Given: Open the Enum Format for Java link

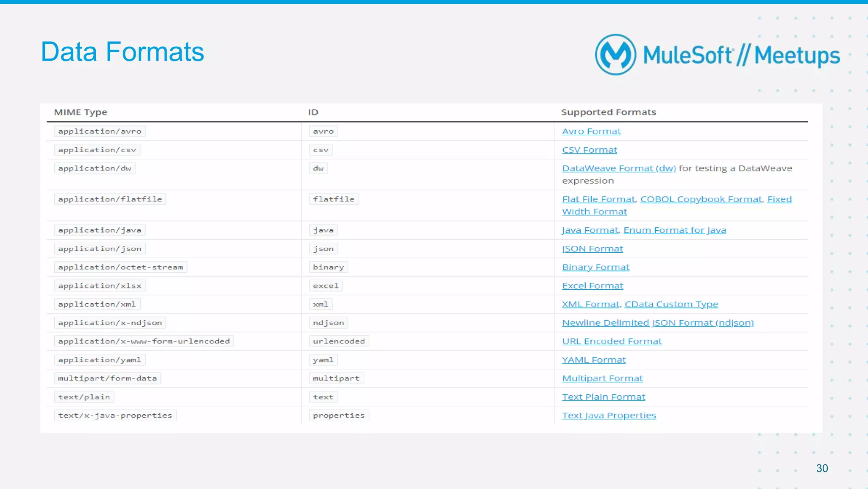Looking at the screenshot, I should (x=675, y=230).
